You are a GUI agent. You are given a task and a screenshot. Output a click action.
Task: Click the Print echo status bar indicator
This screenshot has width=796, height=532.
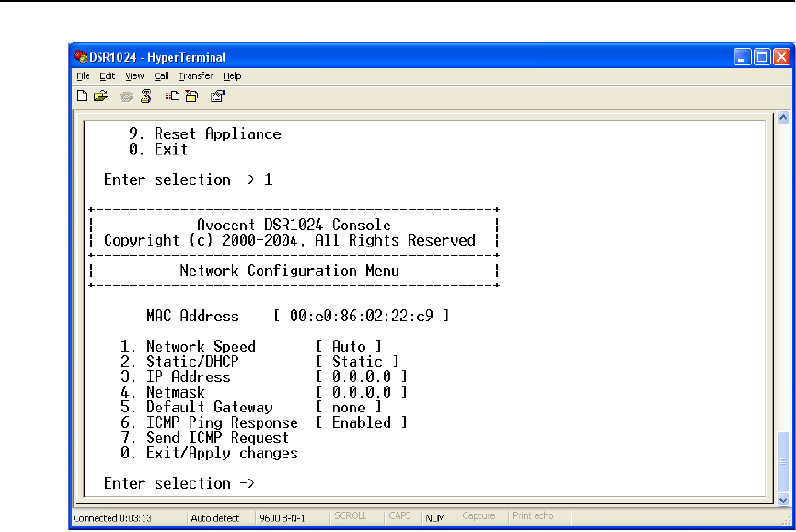[533, 517]
